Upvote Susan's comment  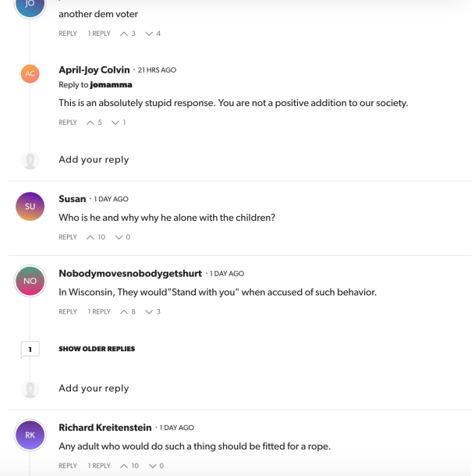point(90,237)
